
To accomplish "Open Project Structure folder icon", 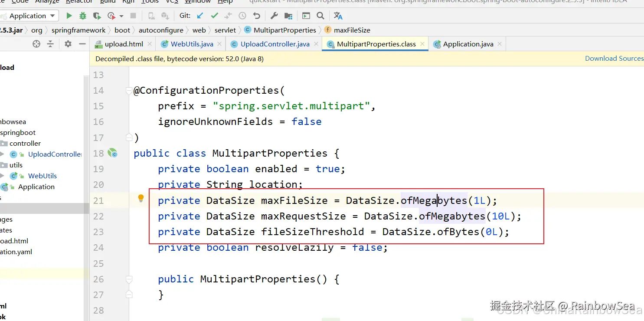I will [288, 16].
